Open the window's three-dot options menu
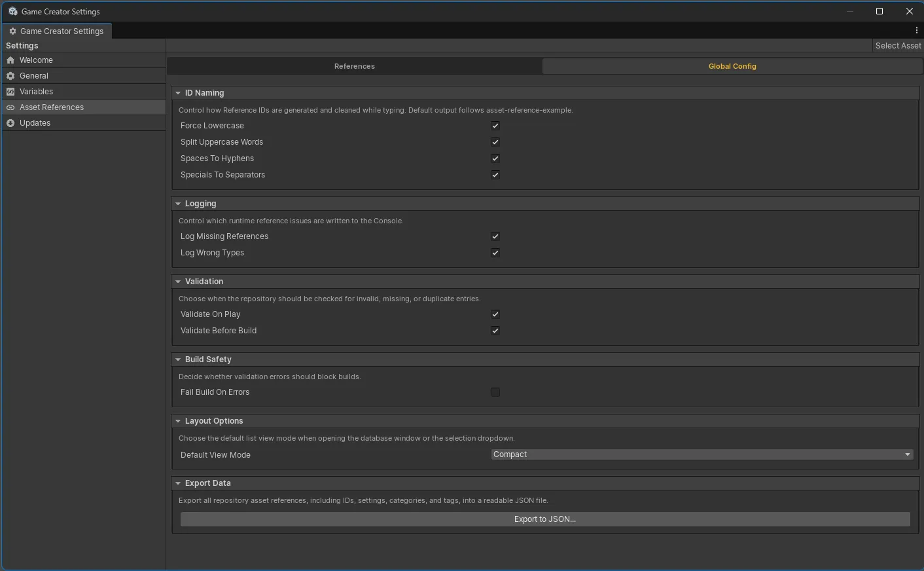This screenshot has width=924, height=571. 916,31
